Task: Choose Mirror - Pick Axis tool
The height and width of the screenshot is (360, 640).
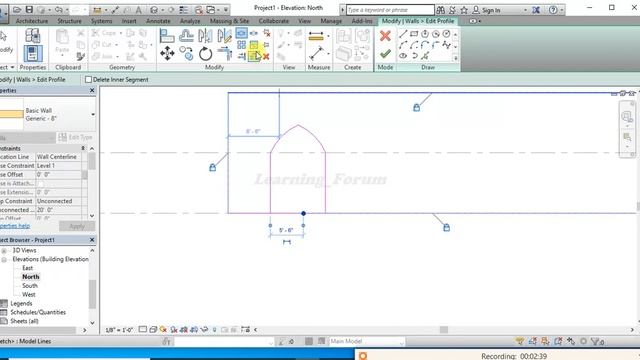Action: (205, 36)
